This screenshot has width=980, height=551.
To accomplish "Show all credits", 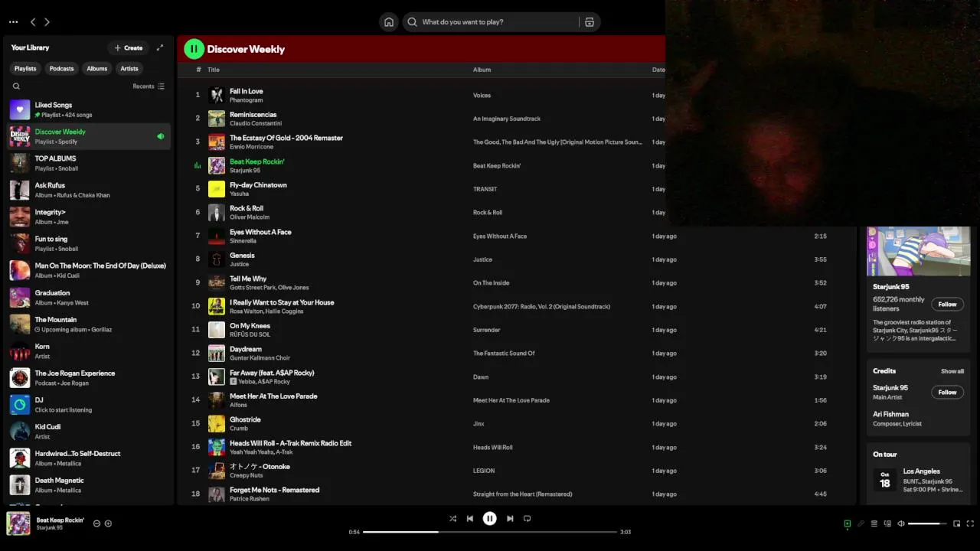I will coord(952,371).
